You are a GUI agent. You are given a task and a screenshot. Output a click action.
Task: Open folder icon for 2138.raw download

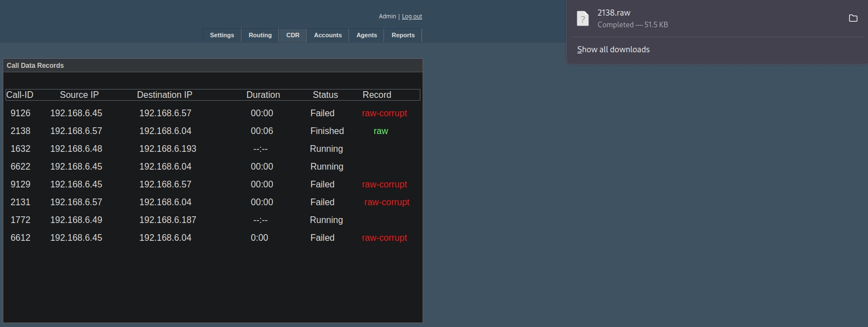tap(852, 18)
